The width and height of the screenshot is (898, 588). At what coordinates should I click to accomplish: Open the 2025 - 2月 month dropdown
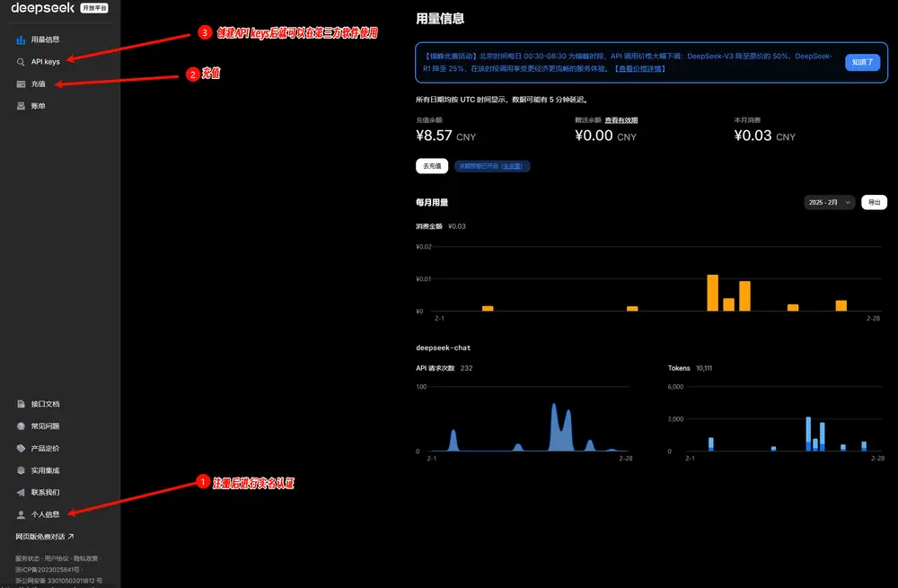click(829, 203)
